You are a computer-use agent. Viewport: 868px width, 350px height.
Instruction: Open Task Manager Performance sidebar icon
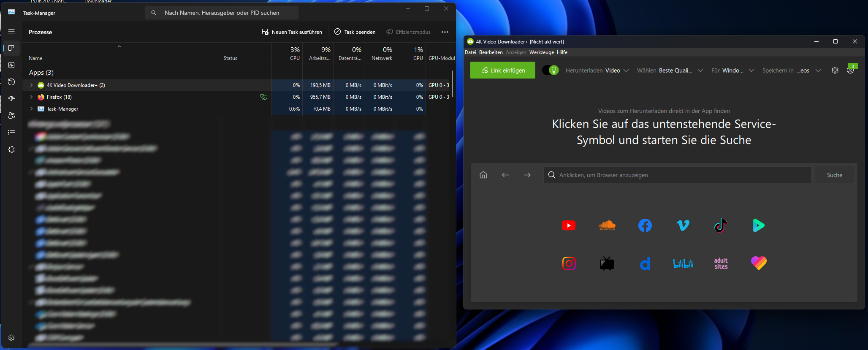click(x=11, y=65)
